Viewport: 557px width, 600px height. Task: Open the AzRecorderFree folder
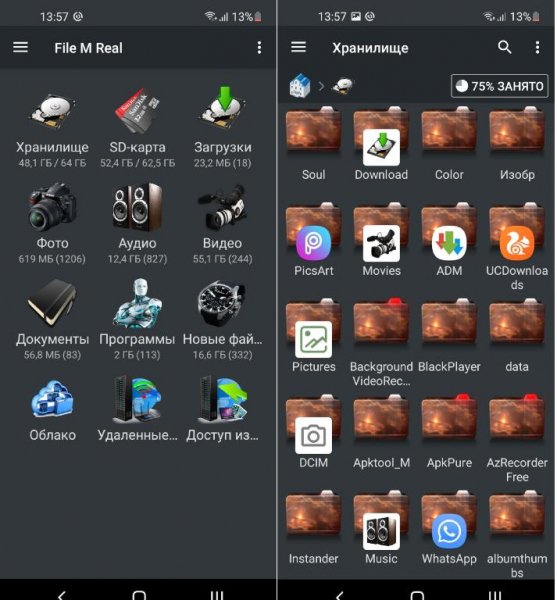pyautogui.click(x=517, y=419)
